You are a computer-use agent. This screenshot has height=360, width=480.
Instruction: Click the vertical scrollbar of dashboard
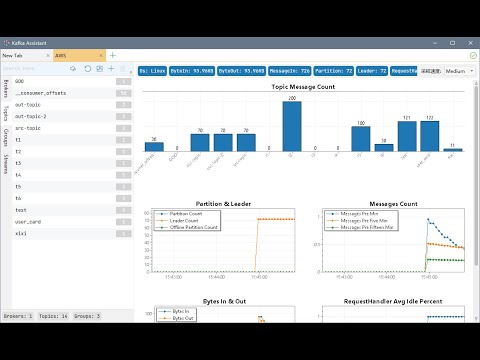[x=476, y=176]
